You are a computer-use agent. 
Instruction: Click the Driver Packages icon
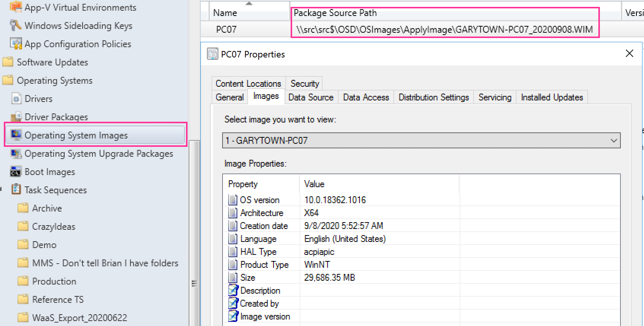point(16,117)
